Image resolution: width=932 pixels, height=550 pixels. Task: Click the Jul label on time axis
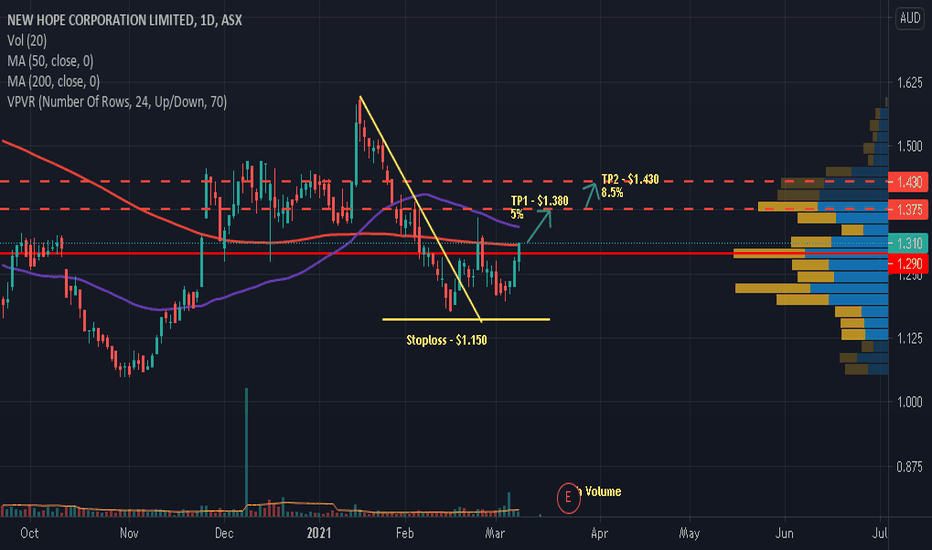click(x=881, y=533)
